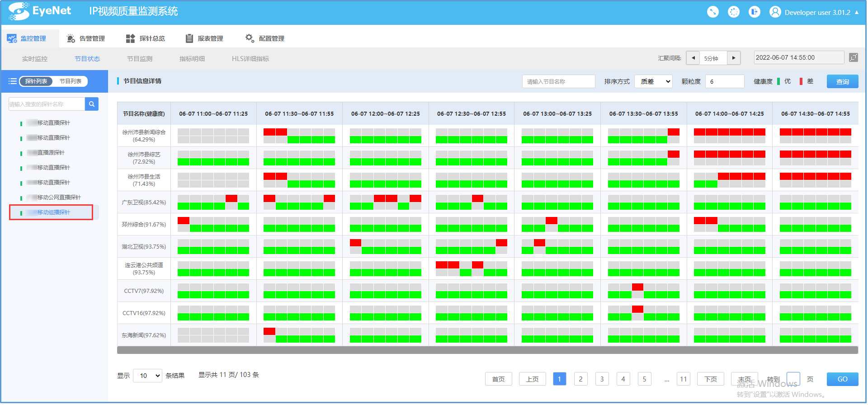
Task: Click the refresh icon beside the datetime field
Action: 853,57
